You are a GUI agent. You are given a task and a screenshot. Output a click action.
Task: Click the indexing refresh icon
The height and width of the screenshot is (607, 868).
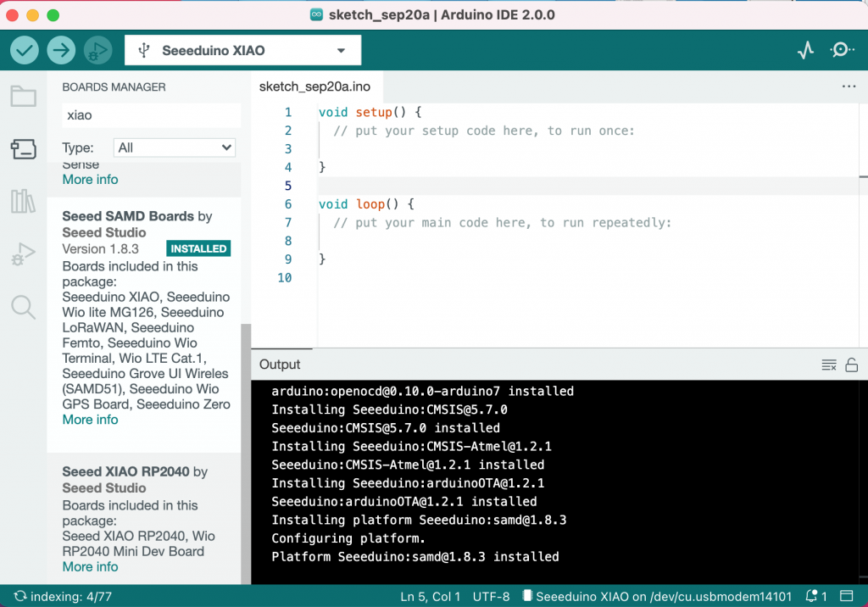[x=20, y=596]
